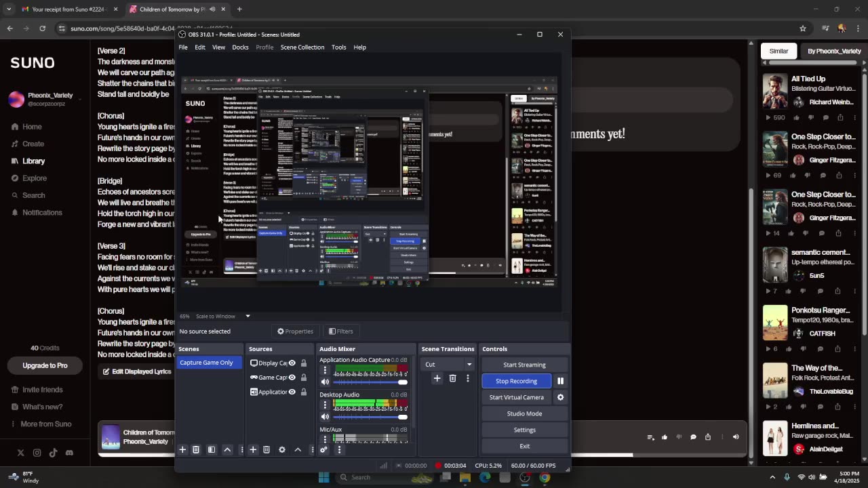The height and width of the screenshot is (488, 868).
Task: Open virtual camera settings gear
Action: click(x=560, y=397)
